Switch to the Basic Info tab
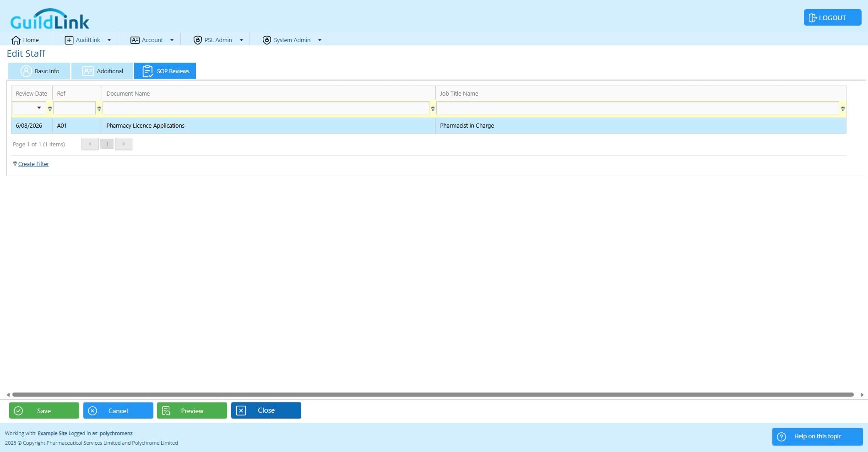This screenshot has width=868, height=452. click(x=39, y=71)
